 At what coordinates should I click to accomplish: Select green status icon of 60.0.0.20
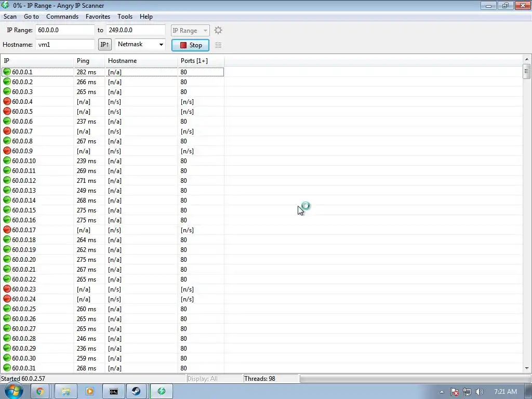coord(7,259)
